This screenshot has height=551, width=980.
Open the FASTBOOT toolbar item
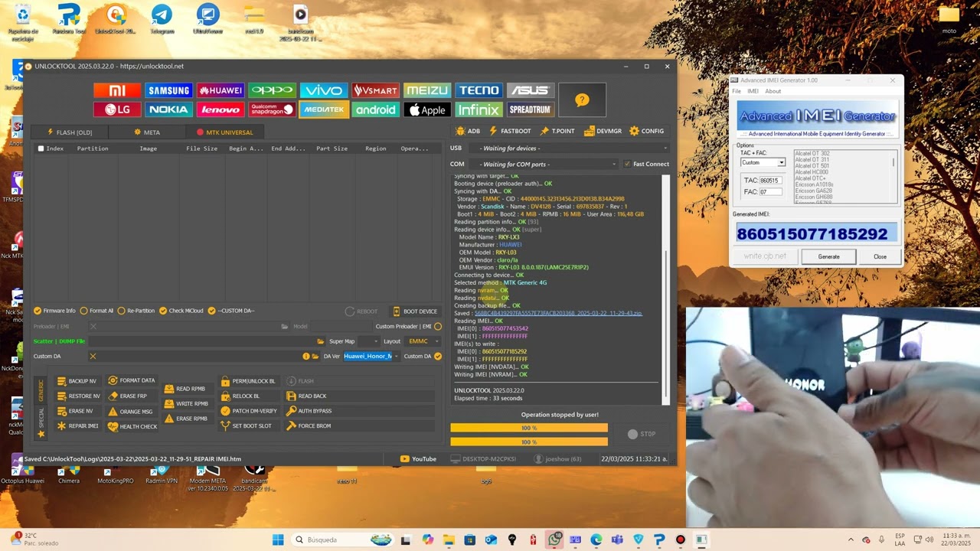pos(510,131)
